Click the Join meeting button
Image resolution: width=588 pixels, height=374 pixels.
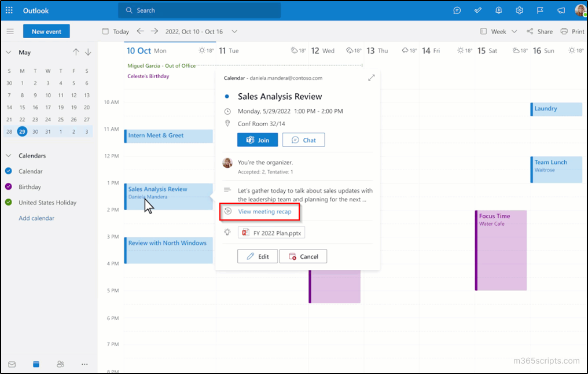pyautogui.click(x=257, y=140)
